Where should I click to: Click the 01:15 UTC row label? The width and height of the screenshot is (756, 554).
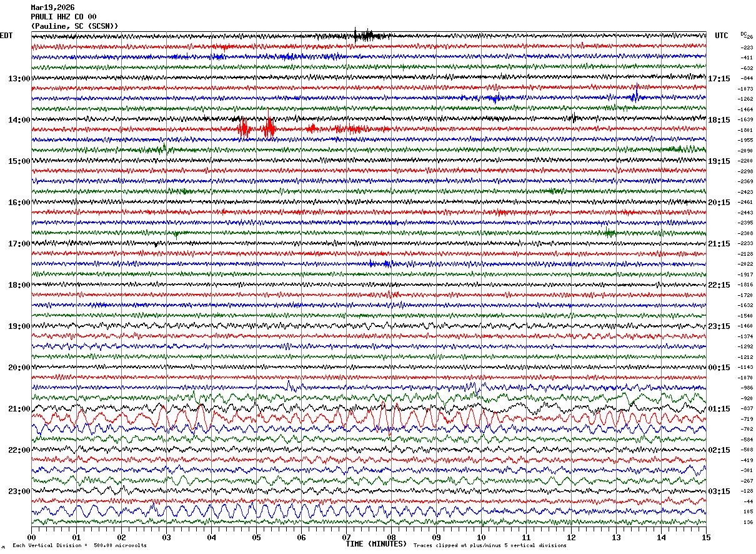[x=719, y=409]
